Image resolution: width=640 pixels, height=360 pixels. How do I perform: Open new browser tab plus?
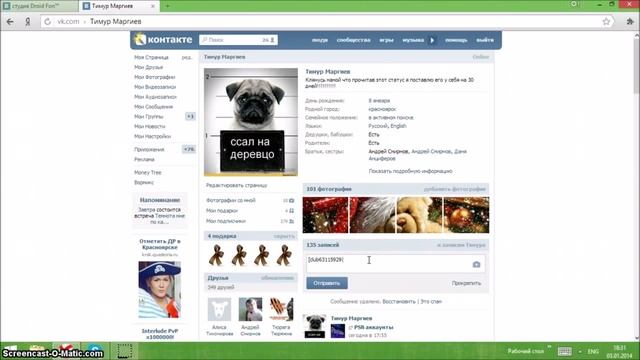coord(167,6)
